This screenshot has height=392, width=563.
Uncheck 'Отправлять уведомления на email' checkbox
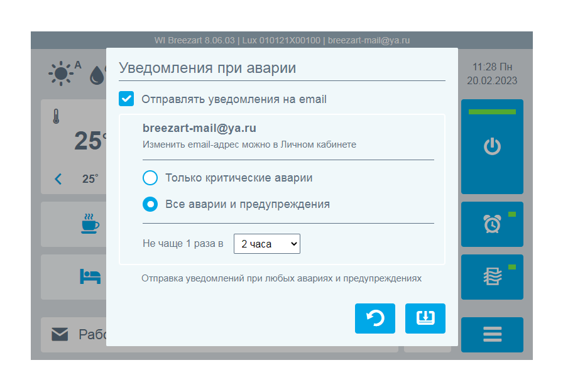(126, 99)
